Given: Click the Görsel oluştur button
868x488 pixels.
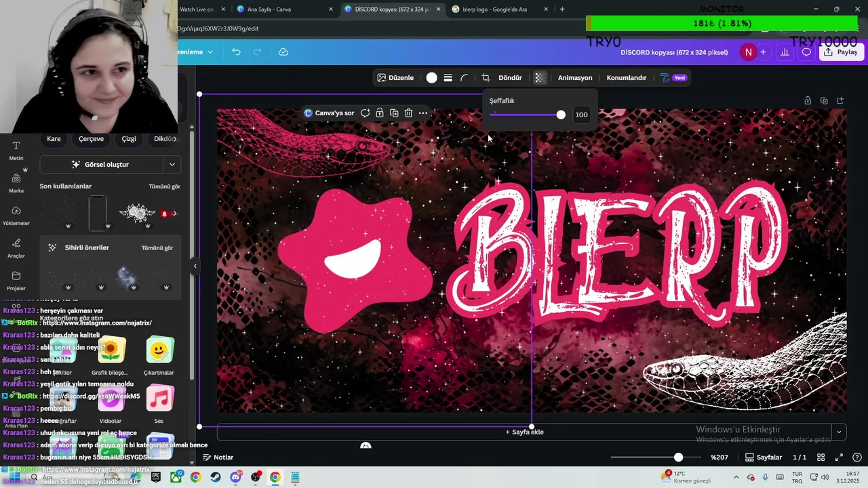Looking at the screenshot, I should [x=101, y=165].
